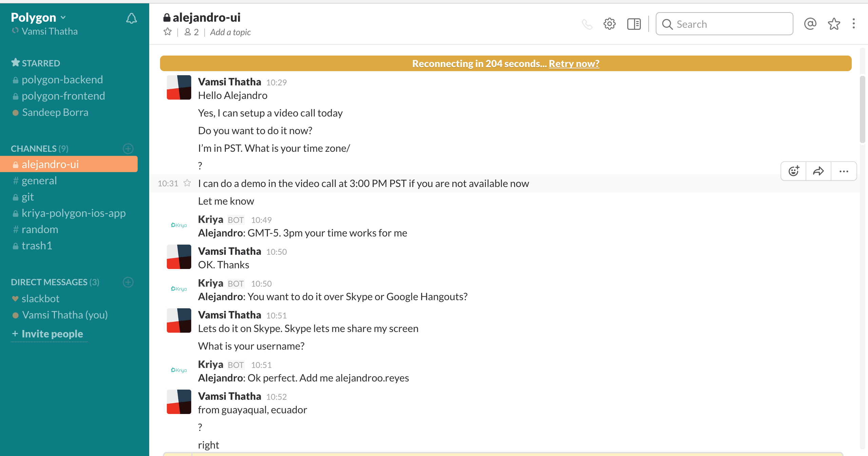
Task: Toggle the channel details pane icon
Action: (x=634, y=24)
